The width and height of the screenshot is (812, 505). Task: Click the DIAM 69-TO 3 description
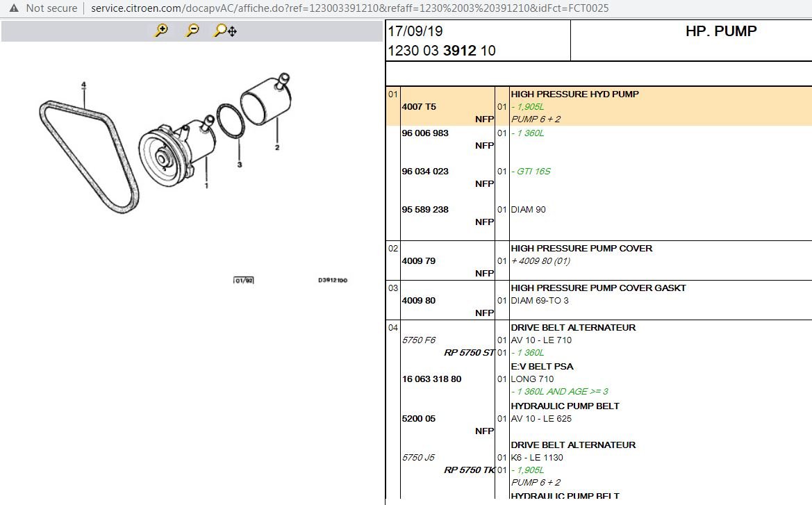coord(540,300)
